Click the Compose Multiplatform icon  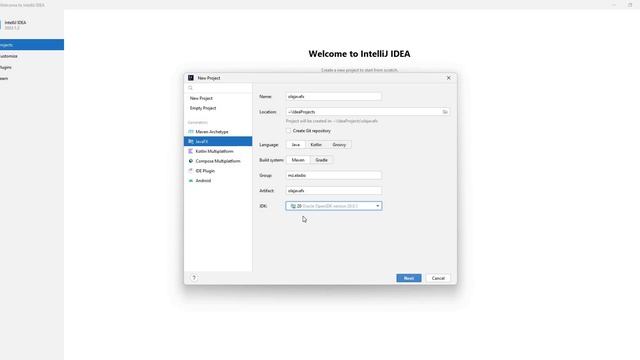[x=191, y=161]
